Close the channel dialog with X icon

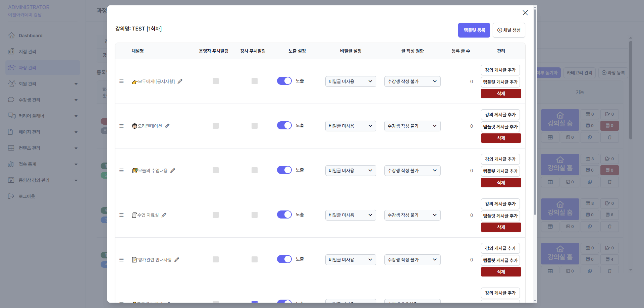tap(525, 13)
